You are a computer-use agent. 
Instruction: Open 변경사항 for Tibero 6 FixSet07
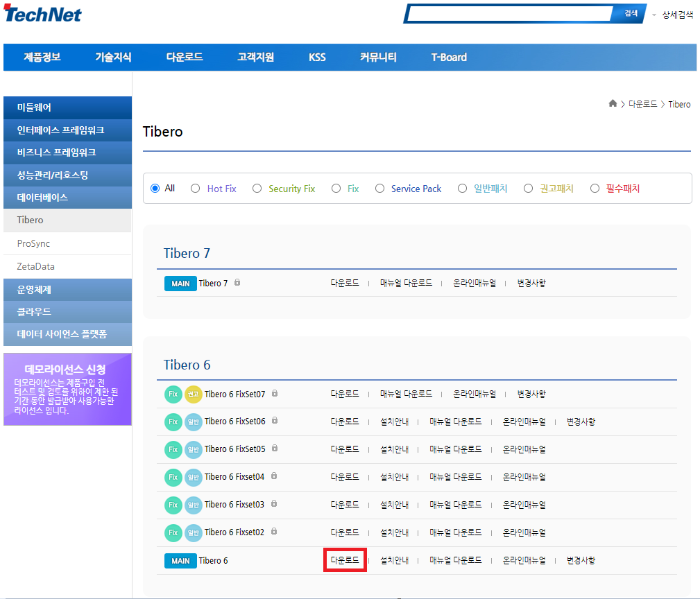[531, 394]
